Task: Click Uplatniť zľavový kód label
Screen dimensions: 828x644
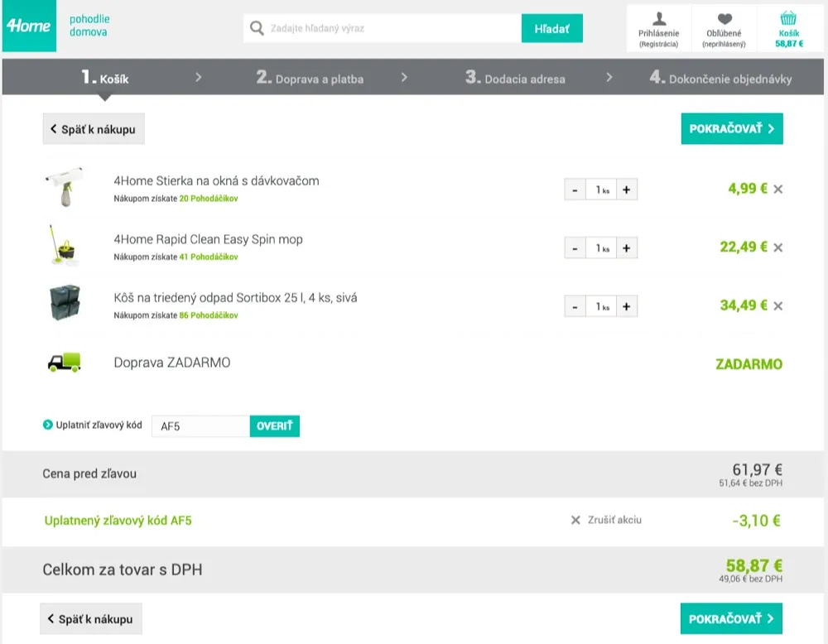Action: (x=99, y=425)
